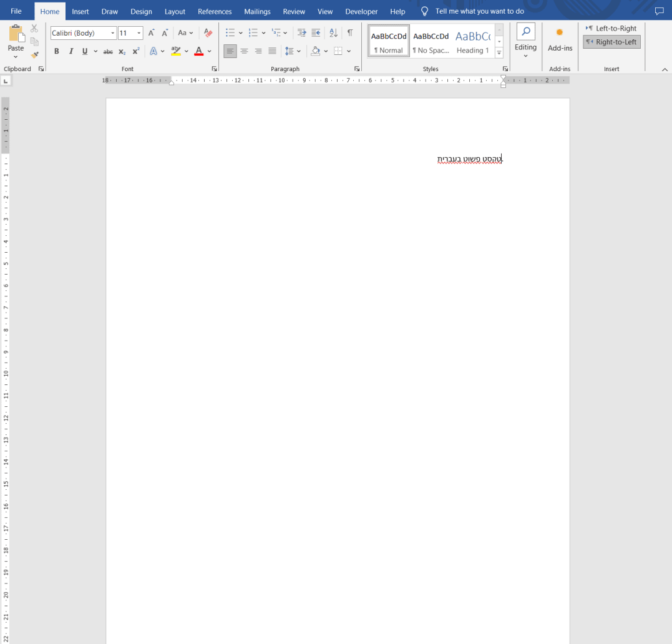Shrink font size with smaller A icon
This screenshot has width=672, height=644.
(x=165, y=33)
